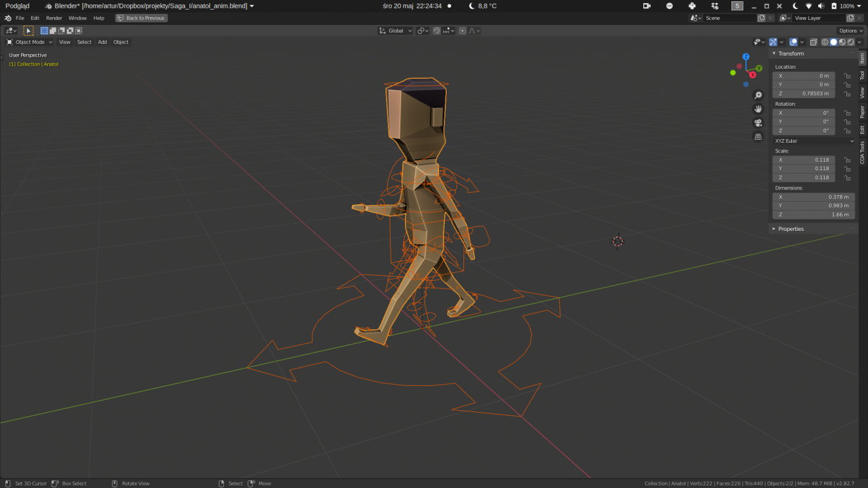Switch perspective/orthographic with the grid icon

(758, 137)
